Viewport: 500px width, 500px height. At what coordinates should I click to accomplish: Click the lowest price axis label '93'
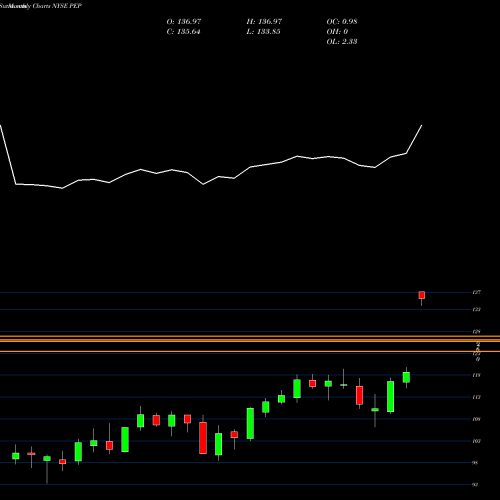476,485
